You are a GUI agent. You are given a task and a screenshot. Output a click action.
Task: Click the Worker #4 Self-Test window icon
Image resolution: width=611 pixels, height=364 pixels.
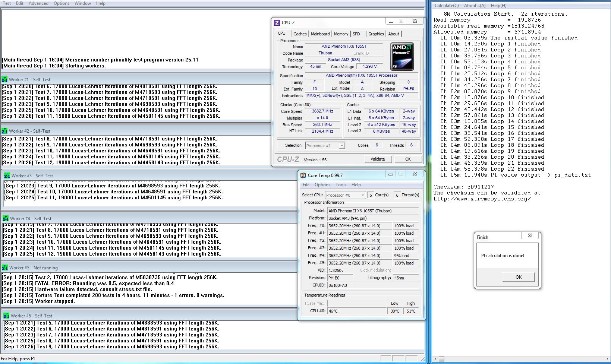click(x=6, y=218)
